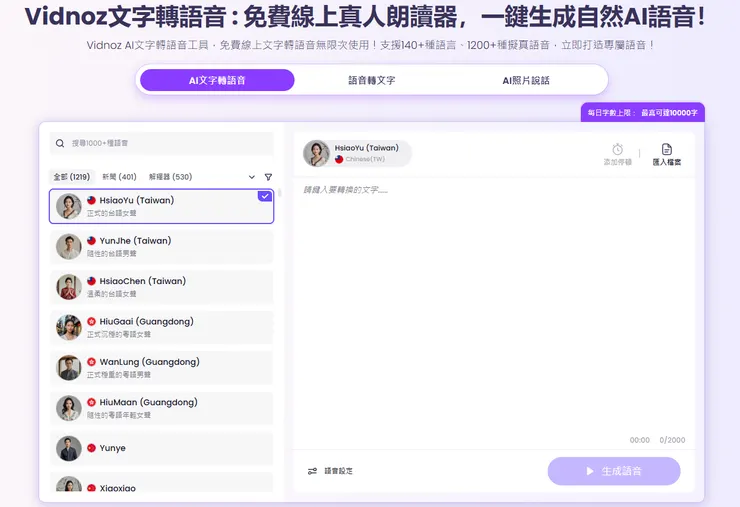The image size is (740, 507).
Task: Open the voice filter funnel icon
Action: pos(268,177)
